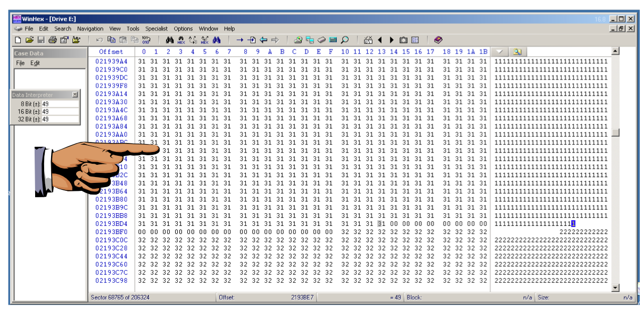Open the Go To Offset arrow icon
This screenshot has height=311, width=644.
tap(240, 40)
